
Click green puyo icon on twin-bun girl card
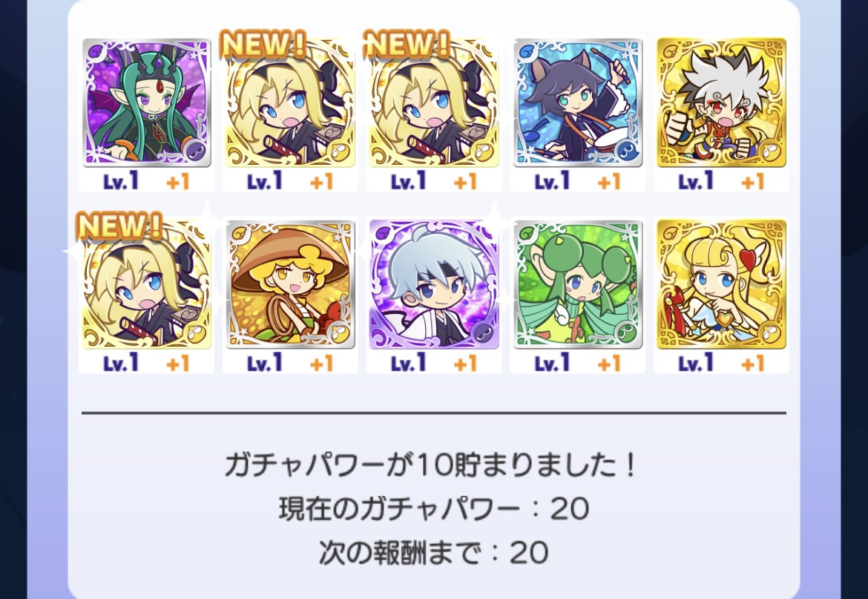[x=626, y=333]
